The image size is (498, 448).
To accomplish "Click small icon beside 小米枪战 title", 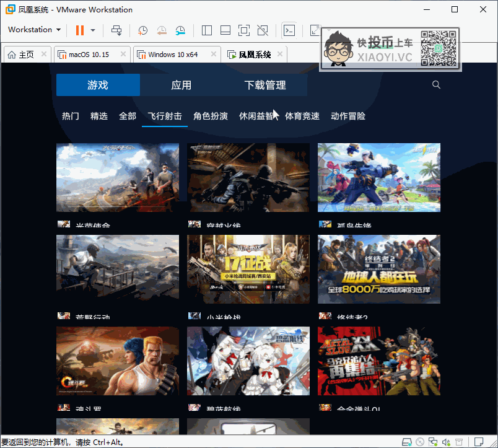I will 194,315.
